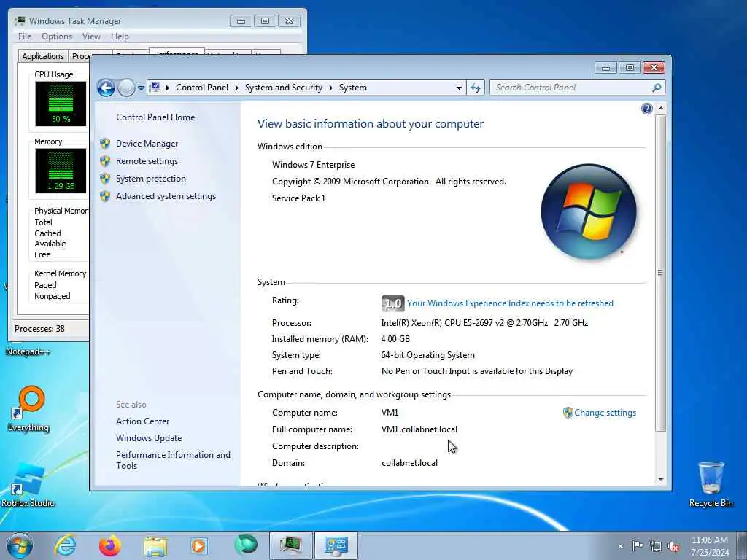Screen dimensions: 747x560
Task: Click the System window scroll up arrow
Action: coord(661,109)
